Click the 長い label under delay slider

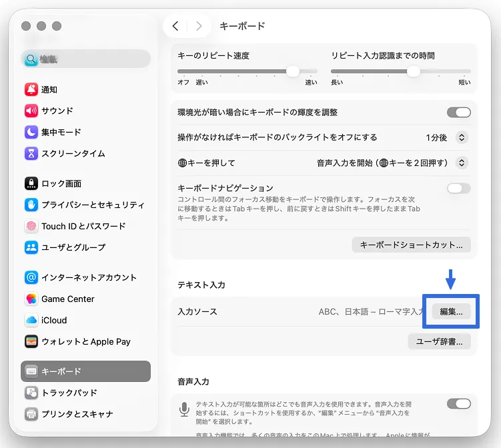click(x=337, y=83)
